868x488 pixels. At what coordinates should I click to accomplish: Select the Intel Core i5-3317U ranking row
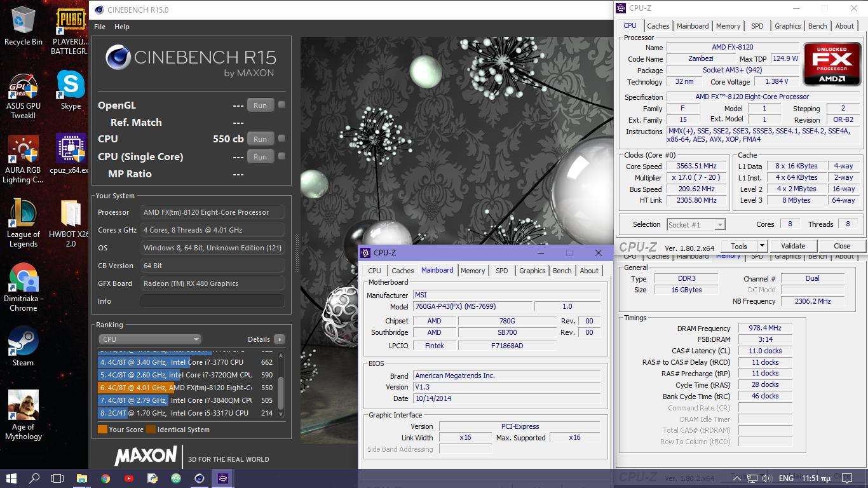[188, 413]
